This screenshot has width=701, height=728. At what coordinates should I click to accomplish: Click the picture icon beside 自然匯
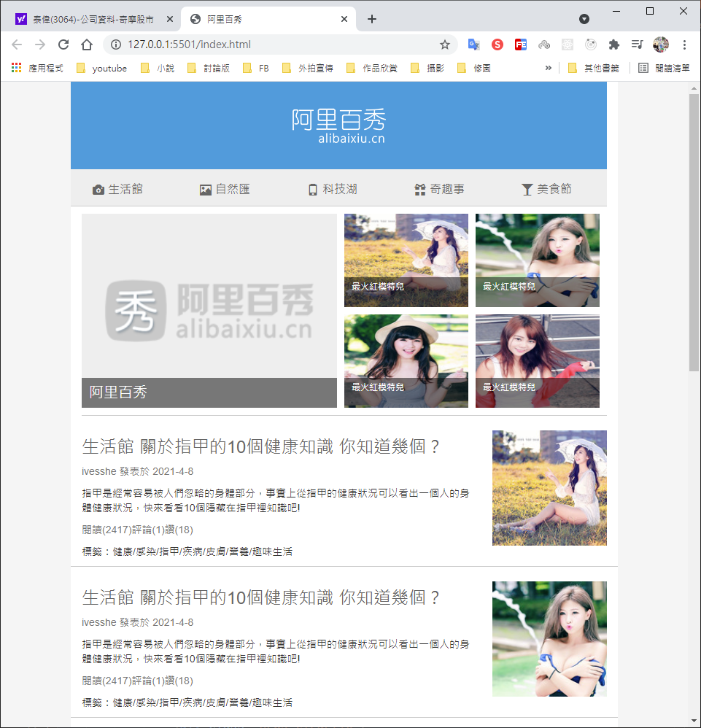pyautogui.click(x=206, y=190)
